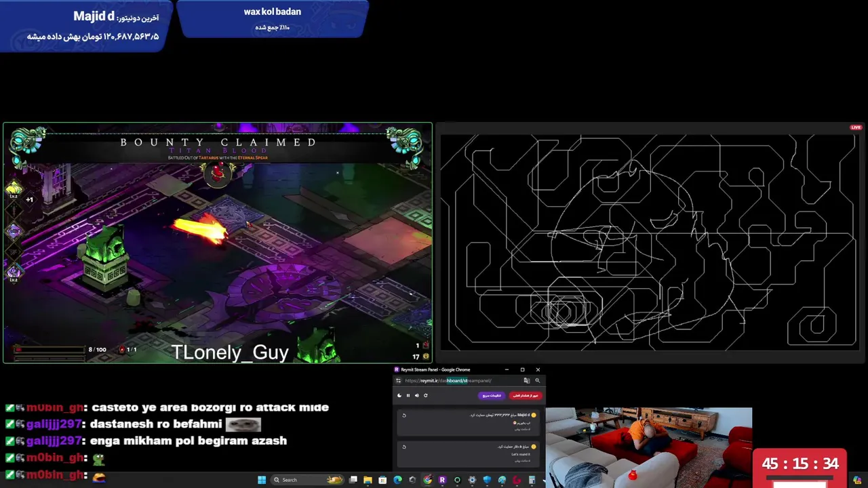The height and width of the screenshot is (488, 868).
Task: Click the webcam feed thumbnail
Action: click(649, 447)
